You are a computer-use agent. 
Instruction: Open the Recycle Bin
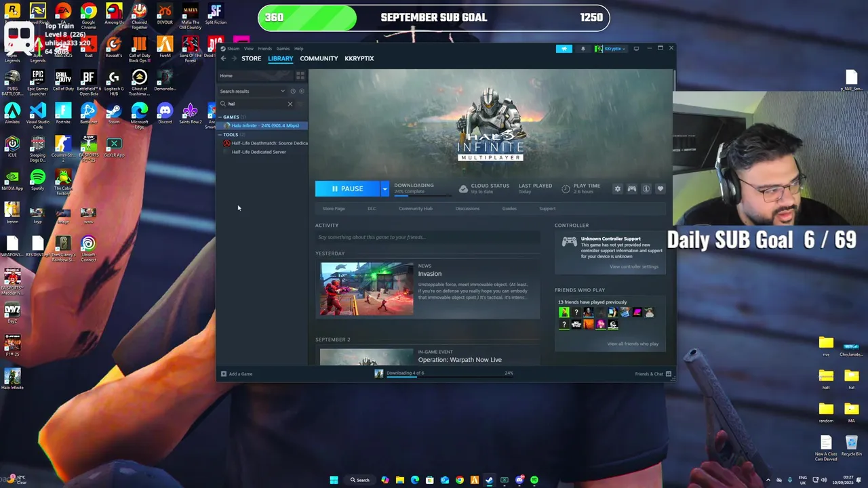point(852,445)
